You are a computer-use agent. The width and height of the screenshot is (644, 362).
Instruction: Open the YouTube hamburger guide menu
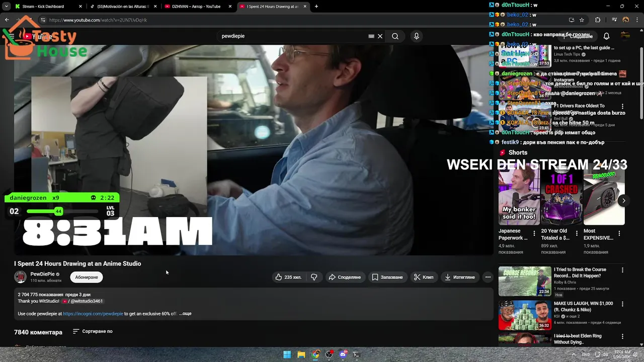[x=12, y=36]
